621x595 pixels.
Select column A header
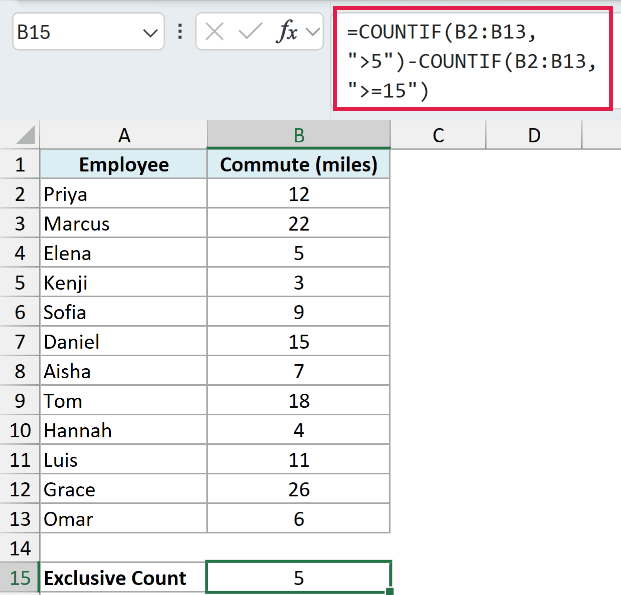click(x=124, y=135)
